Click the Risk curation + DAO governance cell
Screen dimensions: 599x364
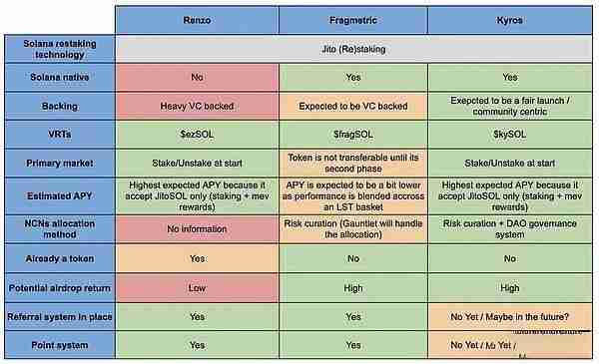[x=510, y=229]
